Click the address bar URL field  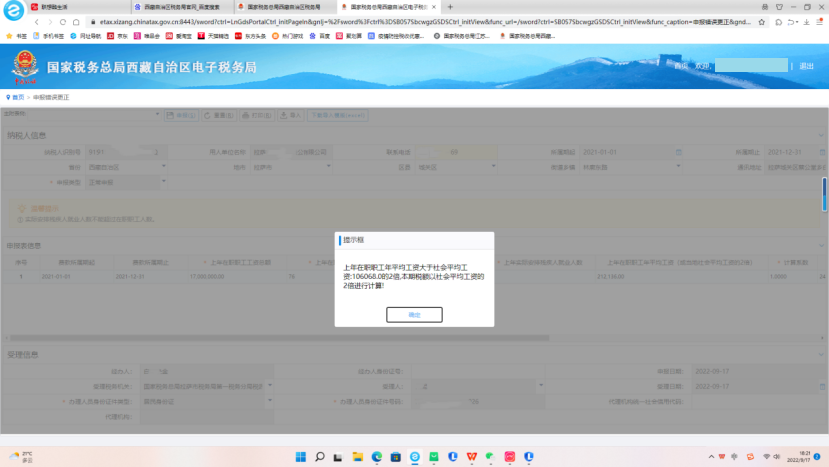click(400, 21)
